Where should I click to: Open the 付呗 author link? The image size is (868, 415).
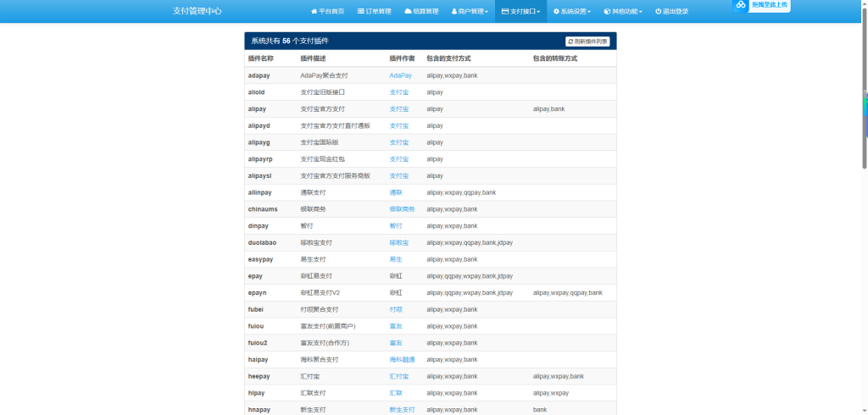pyautogui.click(x=396, y=309)
